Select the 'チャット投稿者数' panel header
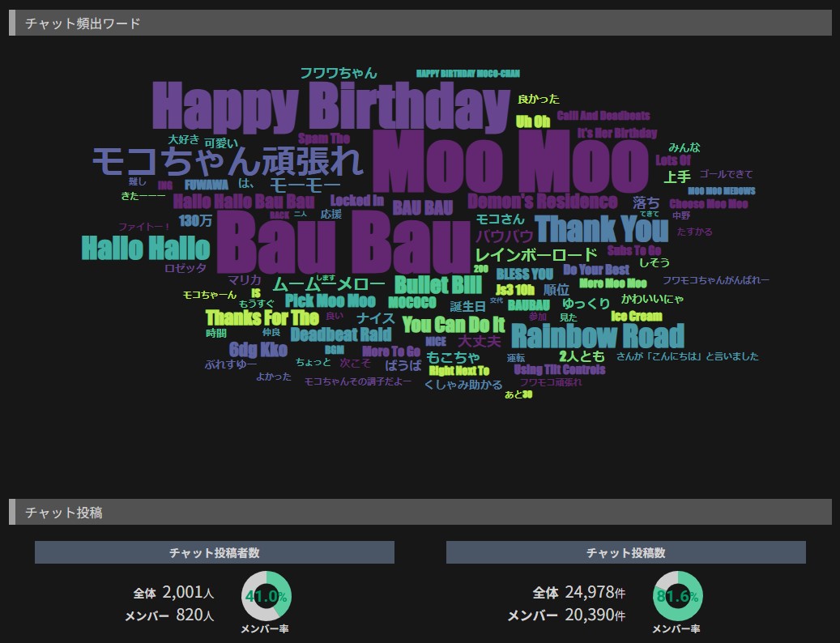Viewport: 840px width, 643px height. click(x=215, y=552)
